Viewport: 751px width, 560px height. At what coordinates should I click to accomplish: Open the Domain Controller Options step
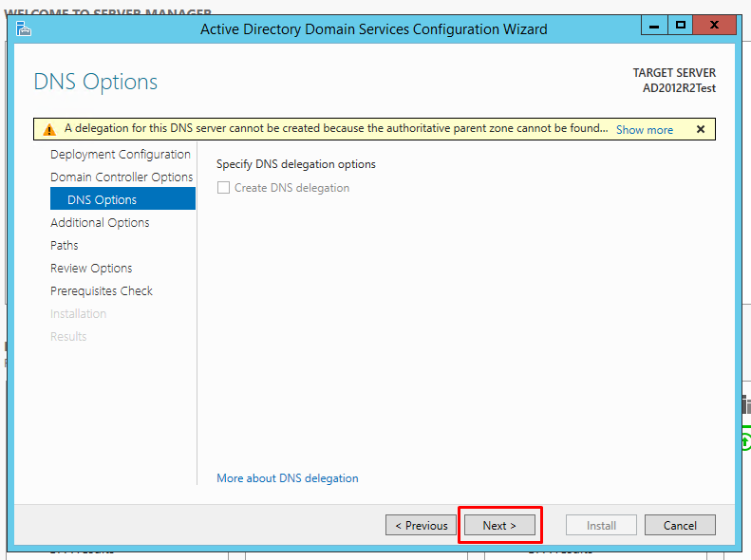coord(122,177)
